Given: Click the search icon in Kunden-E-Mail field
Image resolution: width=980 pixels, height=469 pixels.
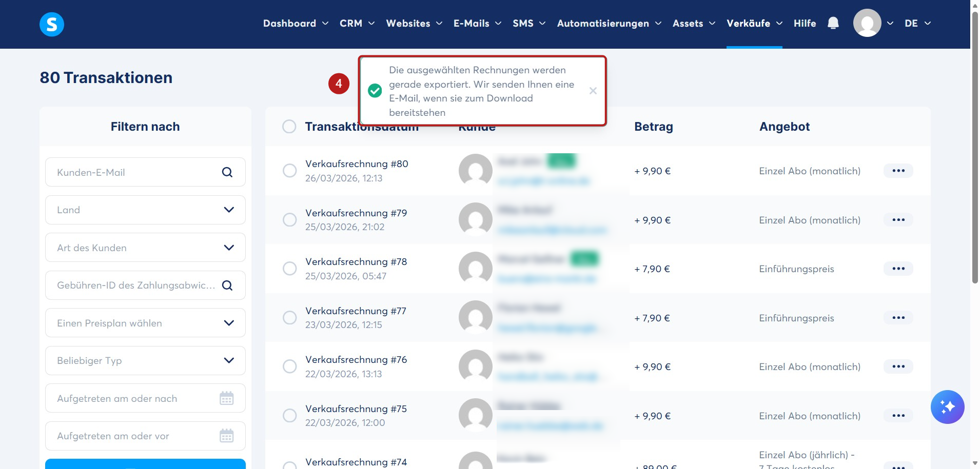Looking at the screenshot, I should pyautogui.click(x=227, y=172).
